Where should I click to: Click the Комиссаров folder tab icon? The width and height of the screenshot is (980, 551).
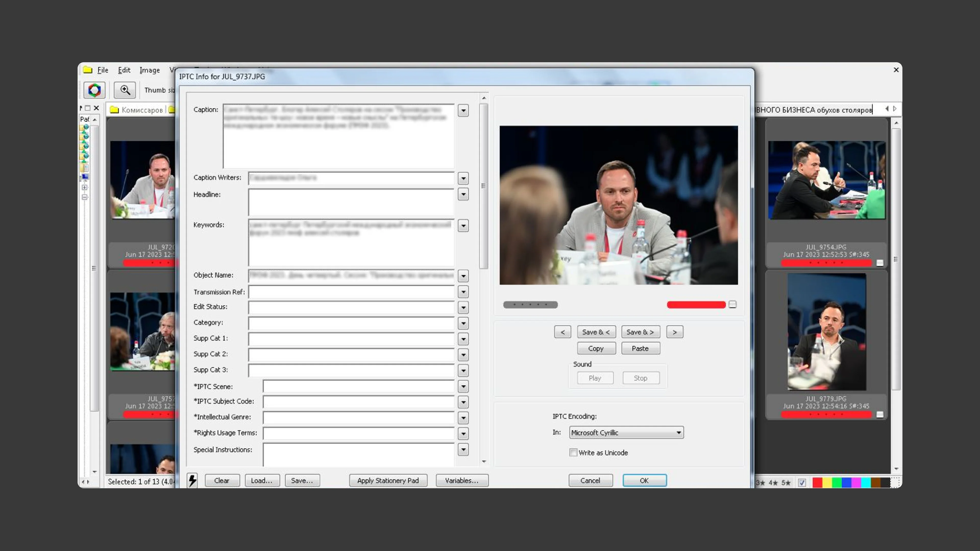[x=115, y=110]
